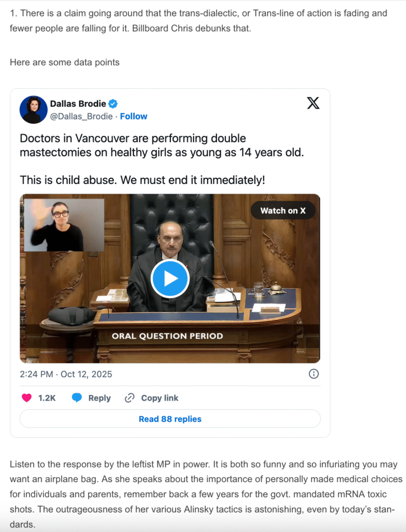Image resolution: width=406 pixels, height=532 pixels.
Task: Like the post with the heart icon
Action: (x=26, y=398)
